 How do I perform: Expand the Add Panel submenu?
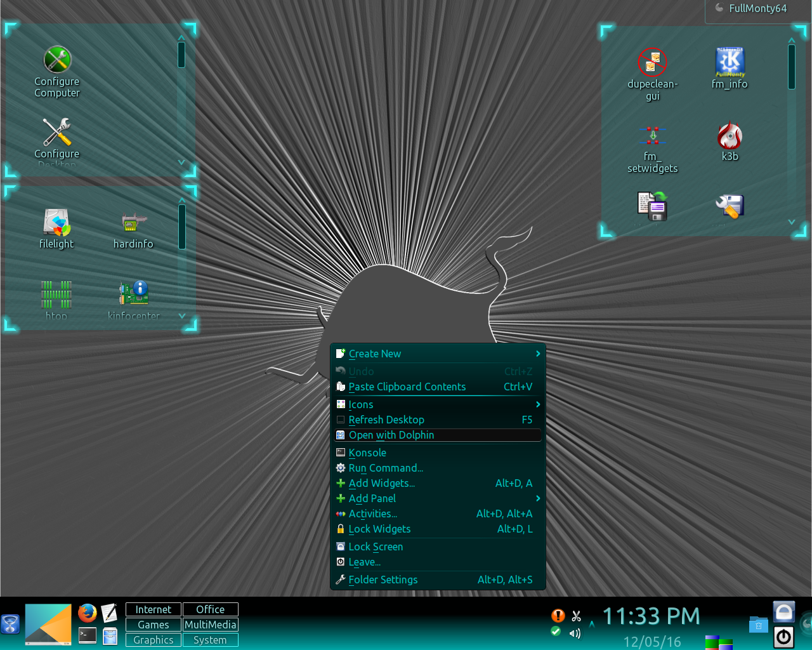[x=438, y=498]
